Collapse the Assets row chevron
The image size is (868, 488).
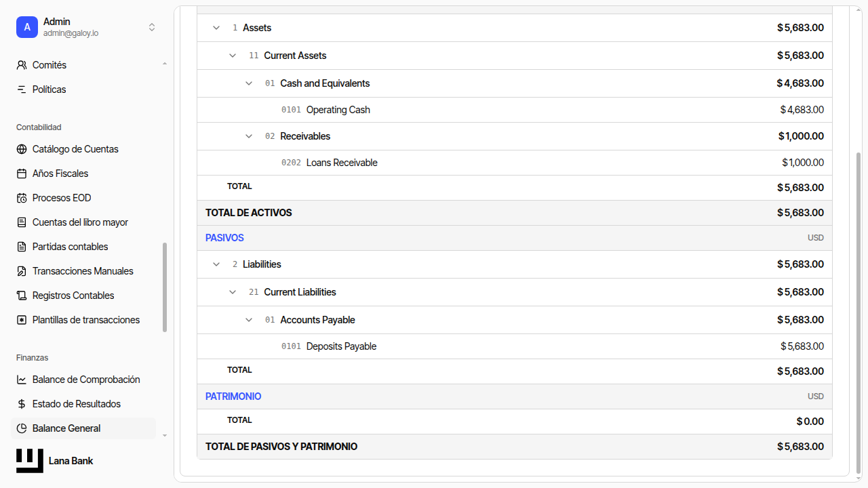216,28
